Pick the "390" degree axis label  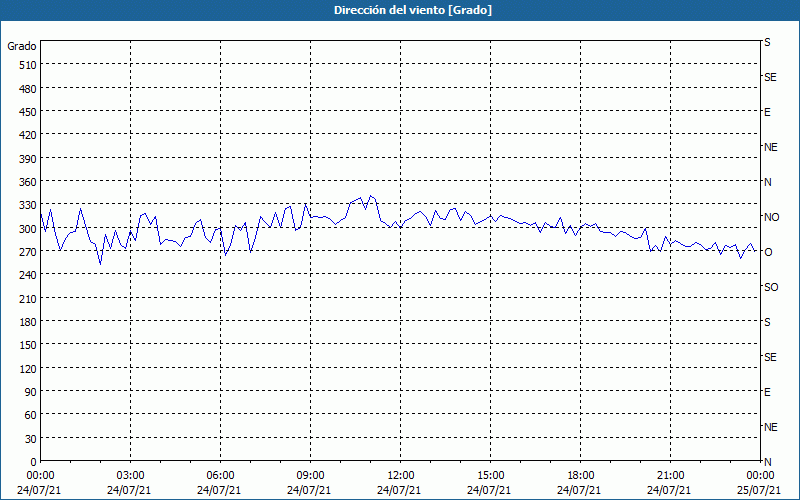coord(29,159)
